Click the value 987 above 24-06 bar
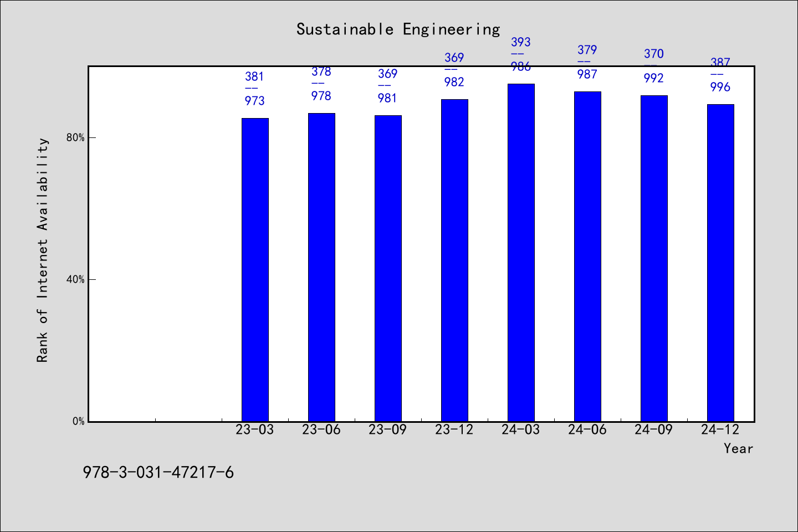798x532 pixels. coord(587,74)
